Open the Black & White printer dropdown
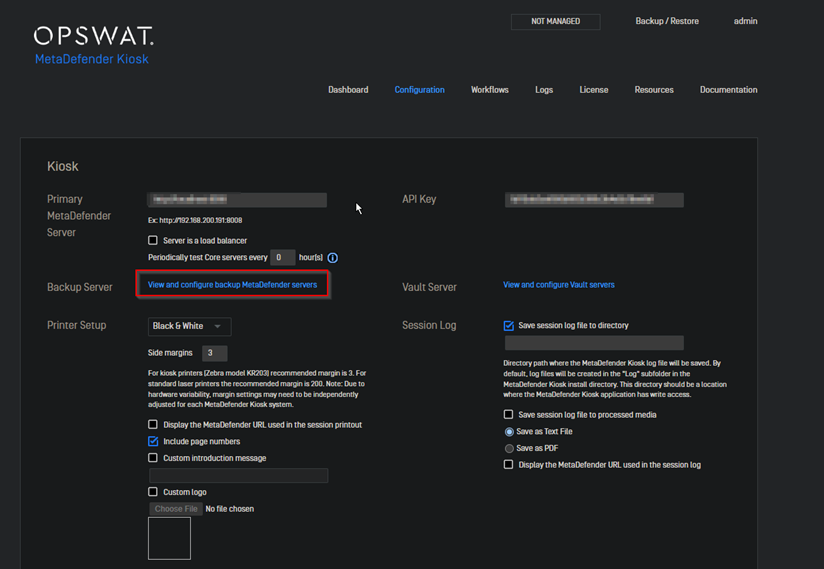824x569 pixels. point(190,326)
